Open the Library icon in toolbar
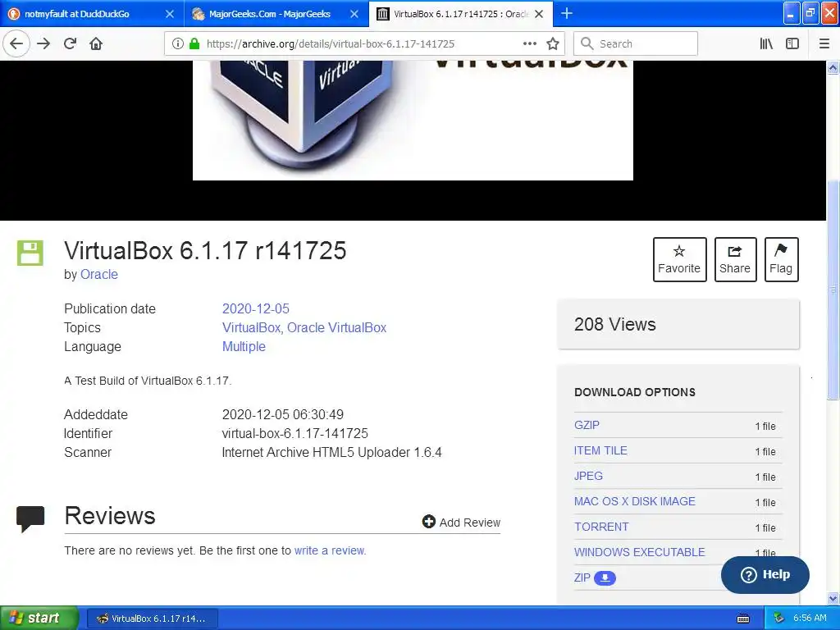The image size is (840, 630). [766, 43]
